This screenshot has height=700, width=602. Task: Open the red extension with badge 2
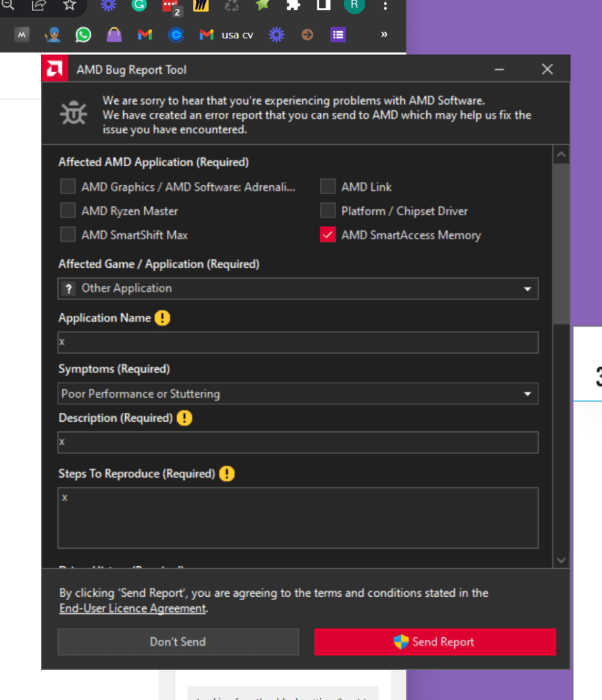[x=170, y=6]
